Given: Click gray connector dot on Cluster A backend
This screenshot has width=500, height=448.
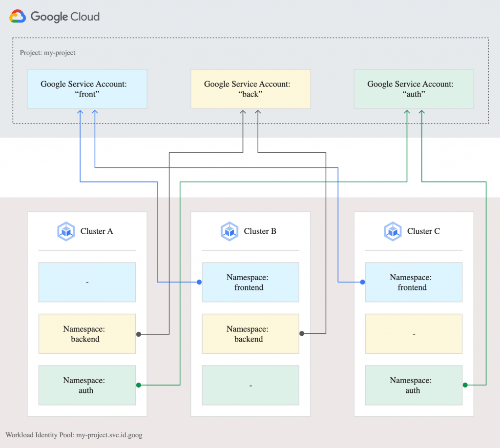Looking at the screenshot, I should click(x=139, y=334).
